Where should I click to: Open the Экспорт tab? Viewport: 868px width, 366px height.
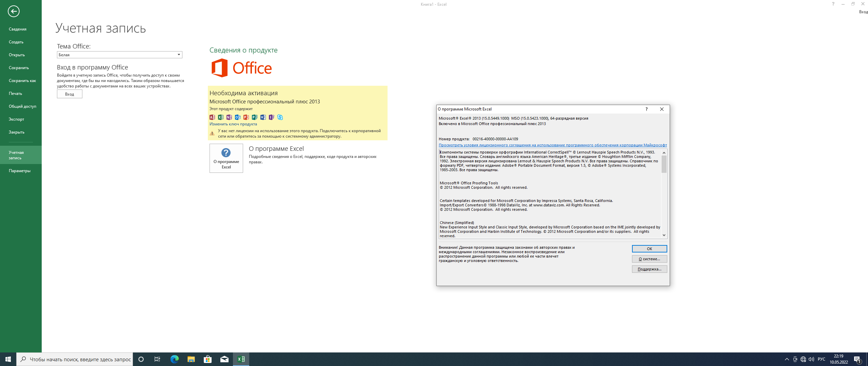[21, 119]
